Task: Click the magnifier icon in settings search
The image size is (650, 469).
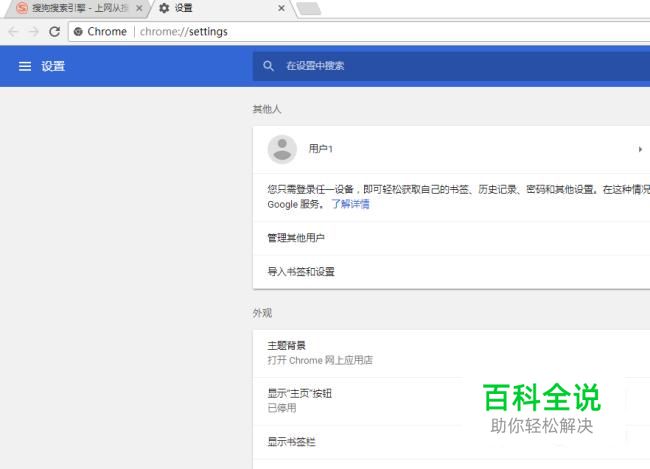Action: click(x=268, y=66)
